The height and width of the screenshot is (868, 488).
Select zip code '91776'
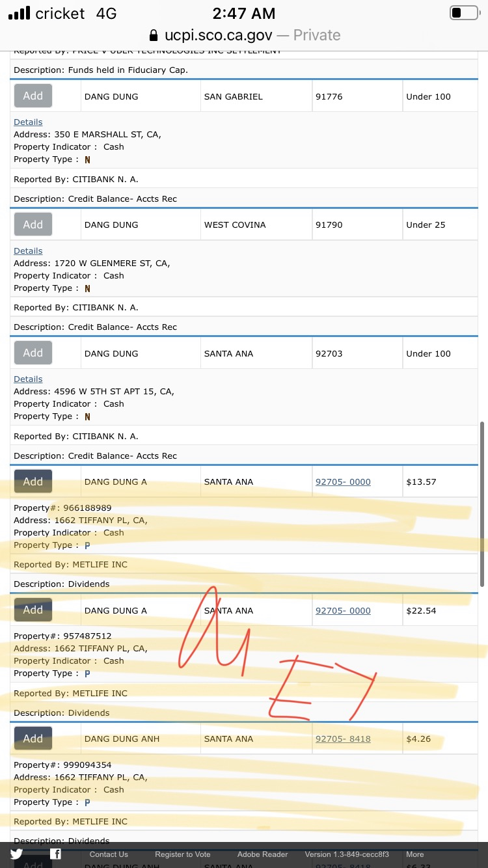click(x=329, y=96)
